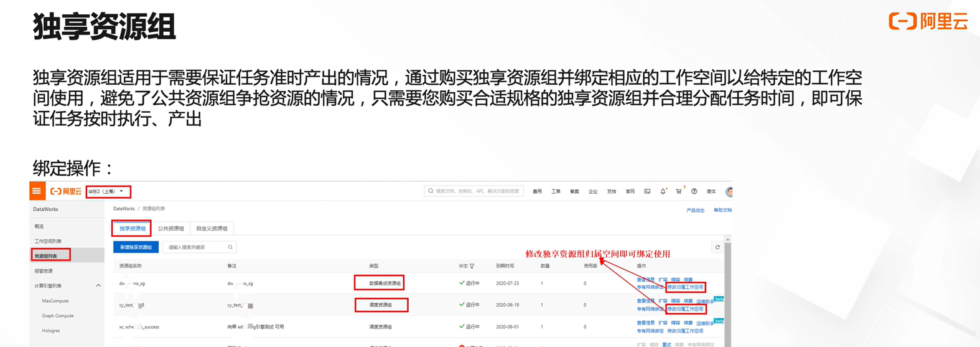
Task: Switch language via 简体
Action: (711, 191)
